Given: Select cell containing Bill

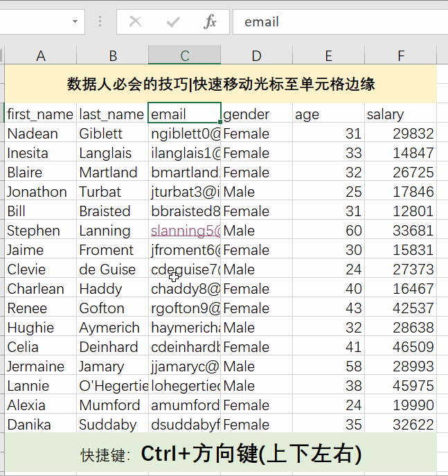Looking at the screenshot, I should [x=41, y=211].
